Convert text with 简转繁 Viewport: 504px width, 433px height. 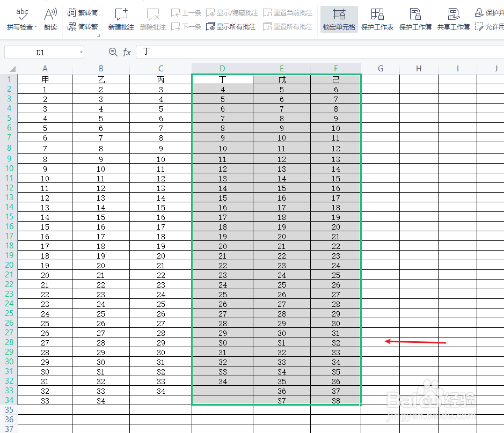83,26
